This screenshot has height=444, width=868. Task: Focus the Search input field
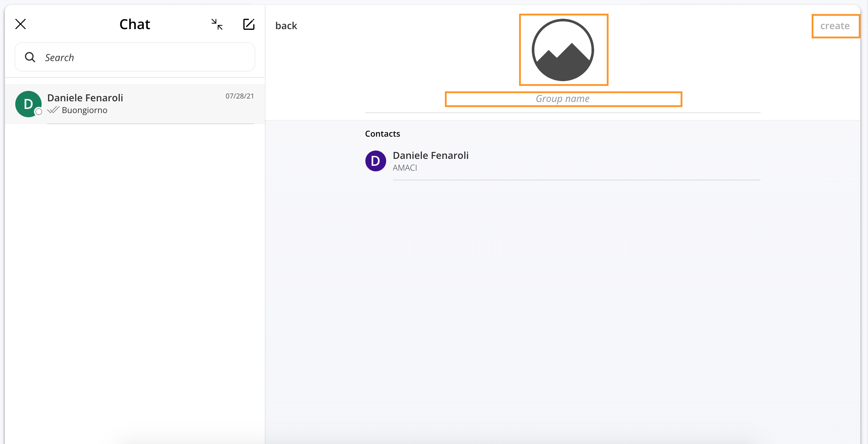coord(135,57)
